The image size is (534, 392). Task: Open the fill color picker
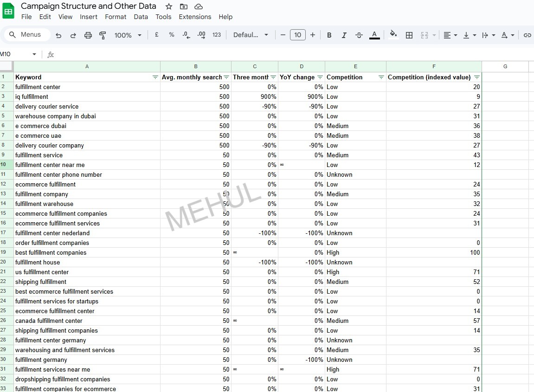pyautogui.click(x=393, y=35)
